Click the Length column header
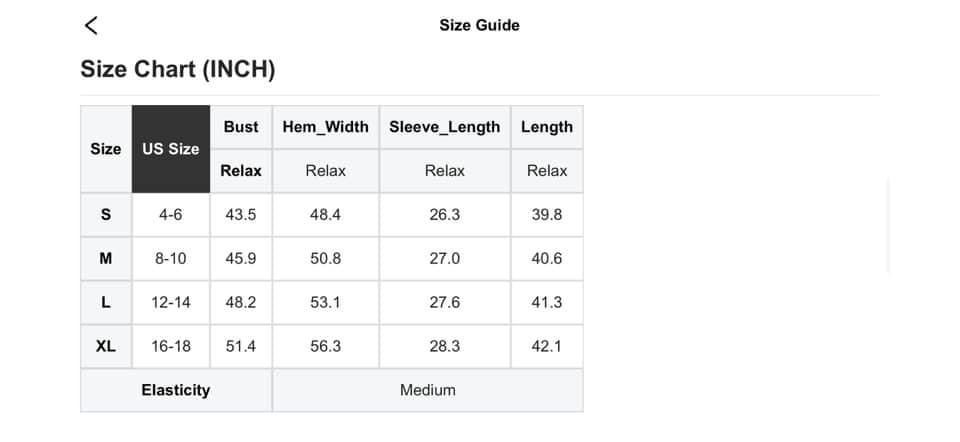This screenshot has height=442, width=960. pyautogui.click(x=546, y=127)
